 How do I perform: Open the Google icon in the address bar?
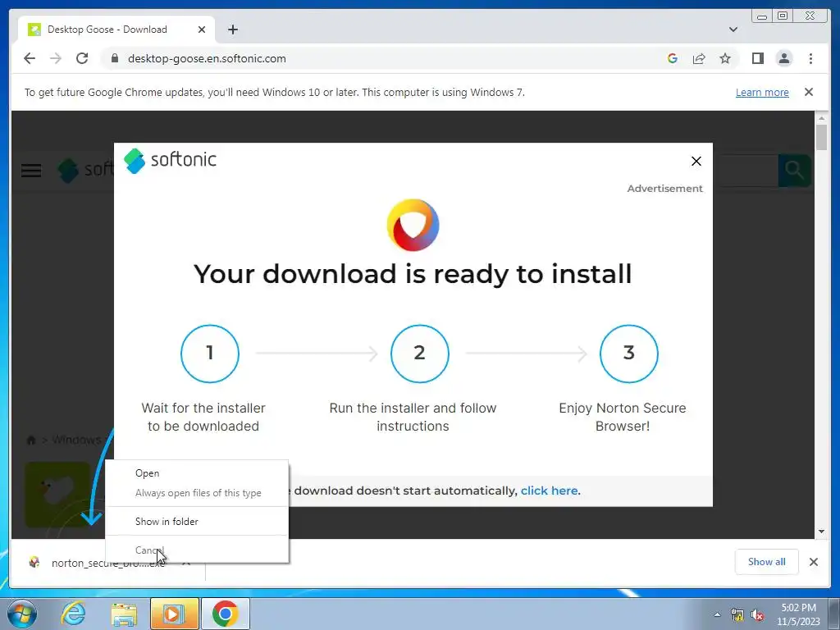pos(673,58)
